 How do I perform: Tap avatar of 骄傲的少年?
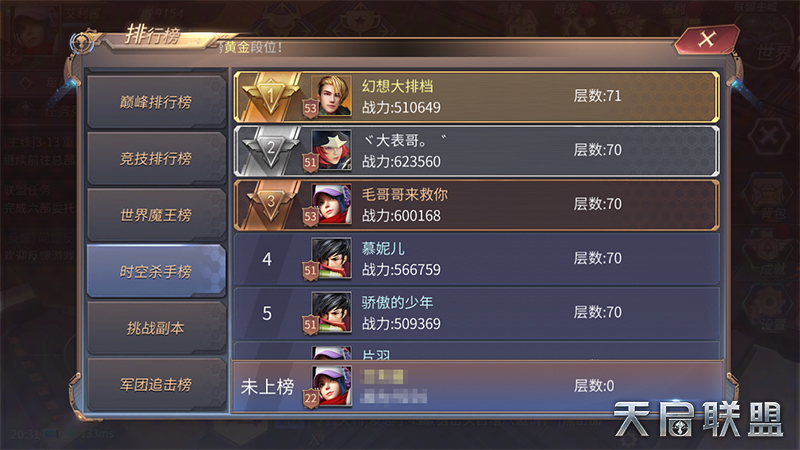332,312
